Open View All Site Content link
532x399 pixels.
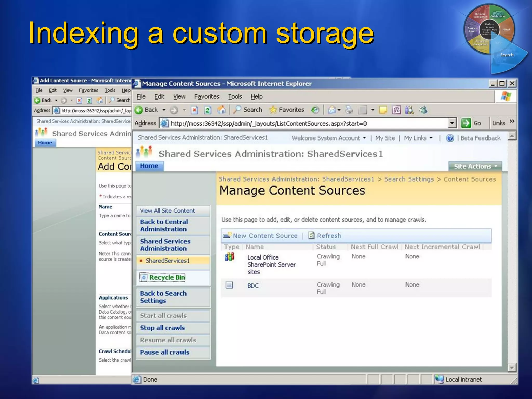click(167, 211)
